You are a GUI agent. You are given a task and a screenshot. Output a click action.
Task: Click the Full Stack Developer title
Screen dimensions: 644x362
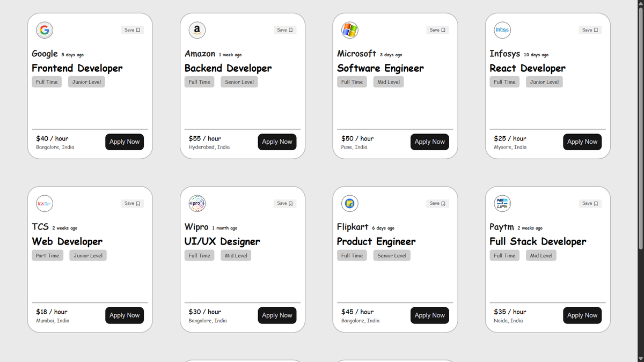tap(538, 242)
